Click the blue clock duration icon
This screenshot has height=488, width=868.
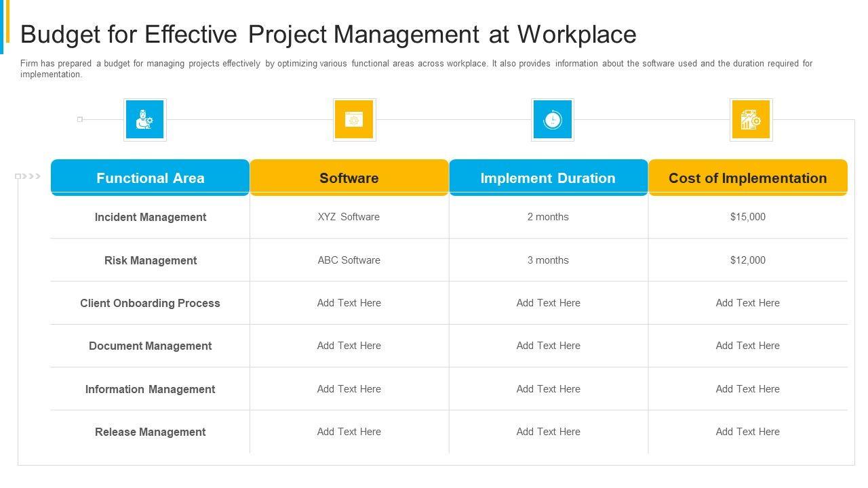point(552,120)
